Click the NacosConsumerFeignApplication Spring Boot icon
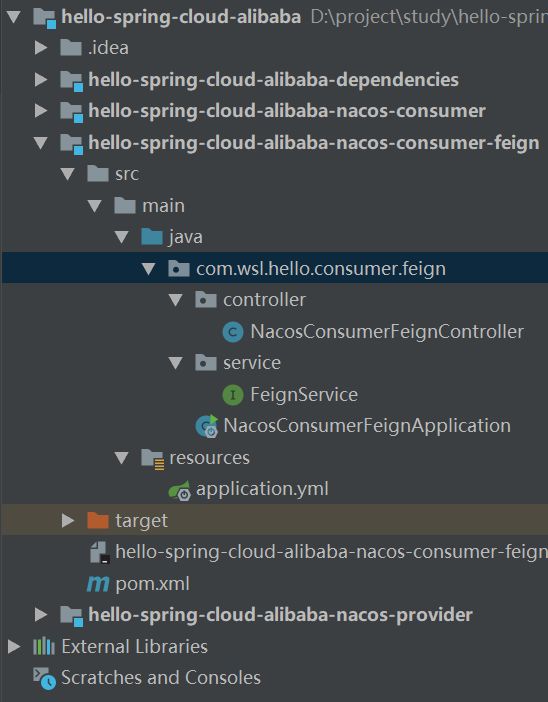The width and height of the screenshot is (548, 702). pyautogui.click(x=206, y=426)
